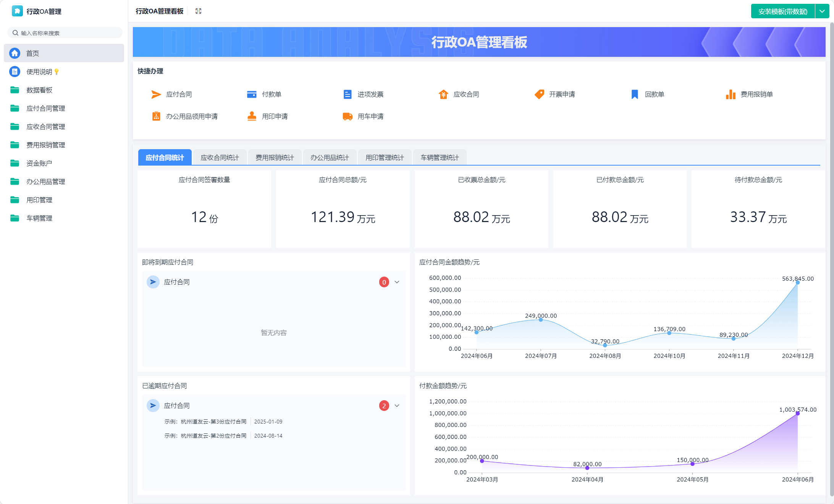The height and width of the screenshot is (504, 834).
Task: Open the 资金账户 folder in sidebar
Action: tap(39, 163)
